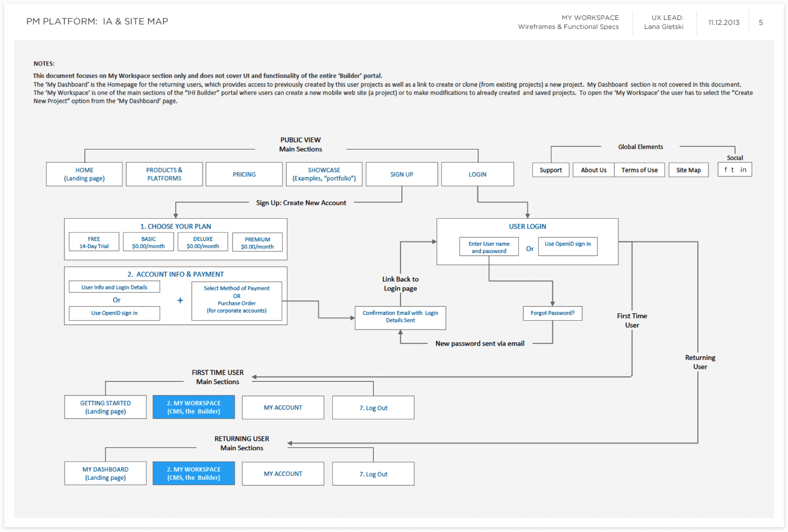This screenshot has height=532, width=788.
Task: Select the HOME landing page box
Action: (x=84, y=174)
